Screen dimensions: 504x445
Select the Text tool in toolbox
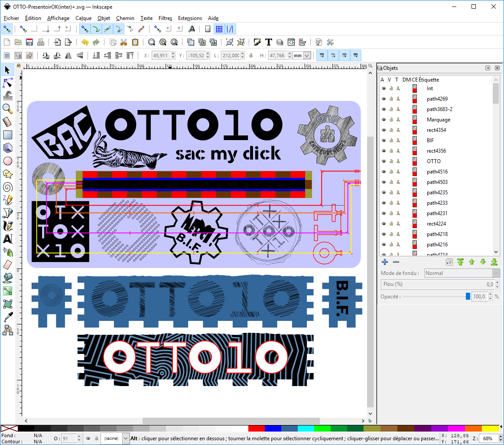(x=7, y=239)
